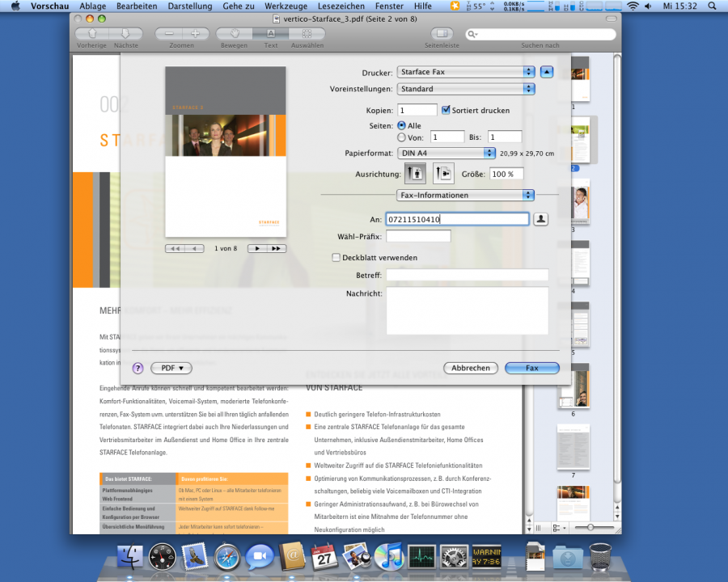
Task: Open the Darstellung menu
Action: pyautogui.click(x=190, y=6)
